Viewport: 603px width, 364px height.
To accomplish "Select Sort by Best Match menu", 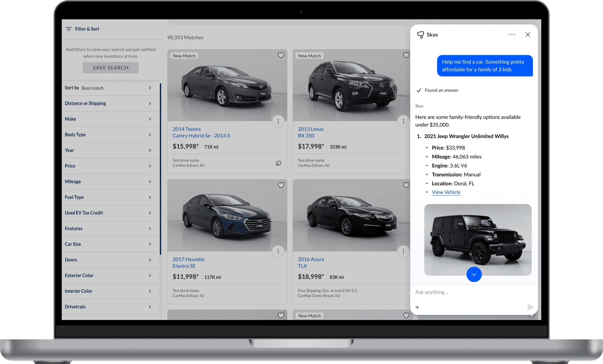I will [x=109, y=87].
